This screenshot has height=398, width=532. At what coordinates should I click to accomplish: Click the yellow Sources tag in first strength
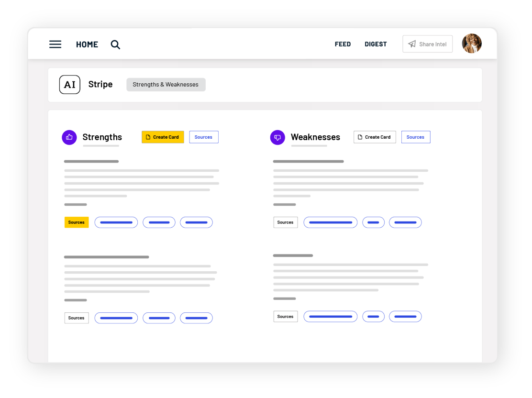pyautogui.click(x=77, y=222)
